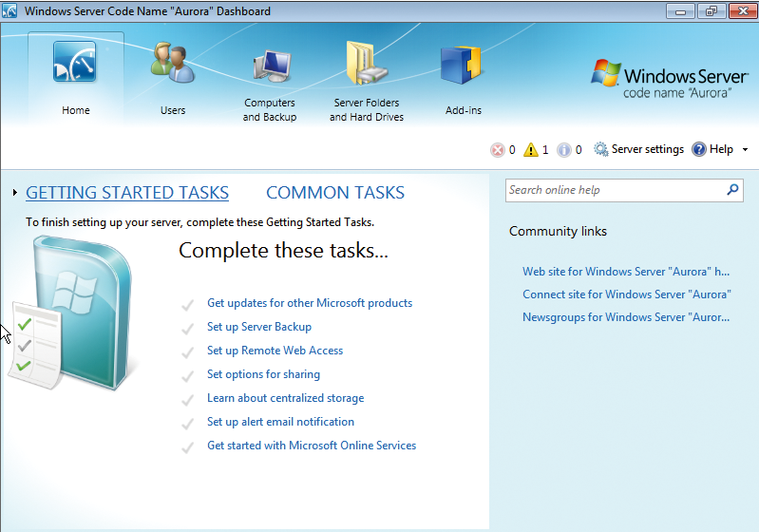Click the search magnifier icon
The height and width of the screenshot is (532, 759).
[x=732, y=190]
